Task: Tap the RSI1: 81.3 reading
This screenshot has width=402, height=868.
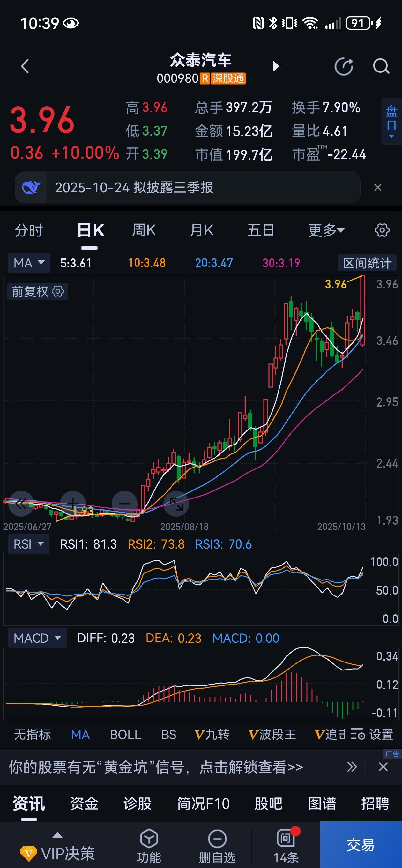Action: tap(88, 544)
